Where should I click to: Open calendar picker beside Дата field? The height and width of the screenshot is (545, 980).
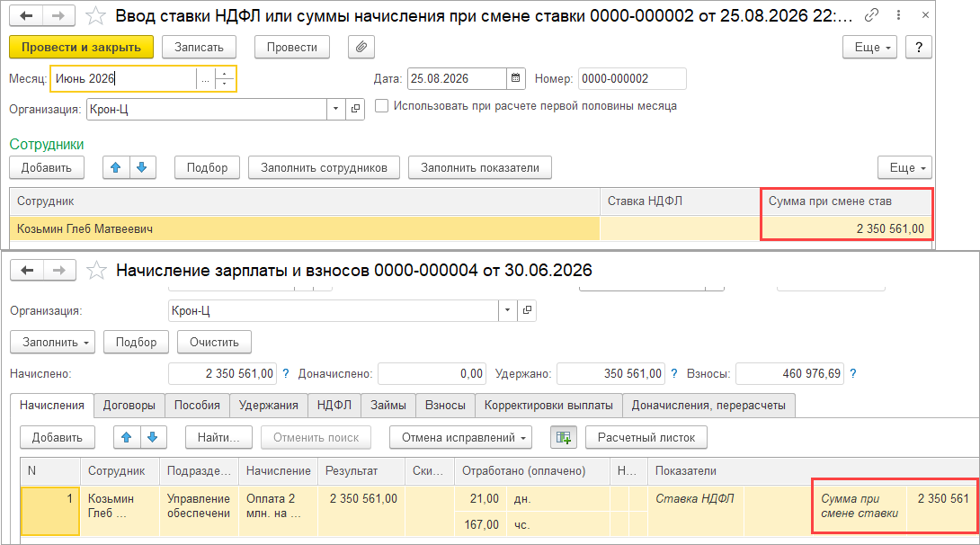click(x=516, y=78)
